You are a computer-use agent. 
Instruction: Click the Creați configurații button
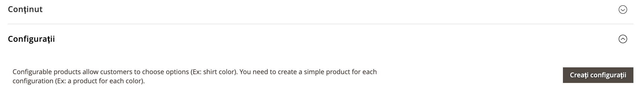pos(598,75)
